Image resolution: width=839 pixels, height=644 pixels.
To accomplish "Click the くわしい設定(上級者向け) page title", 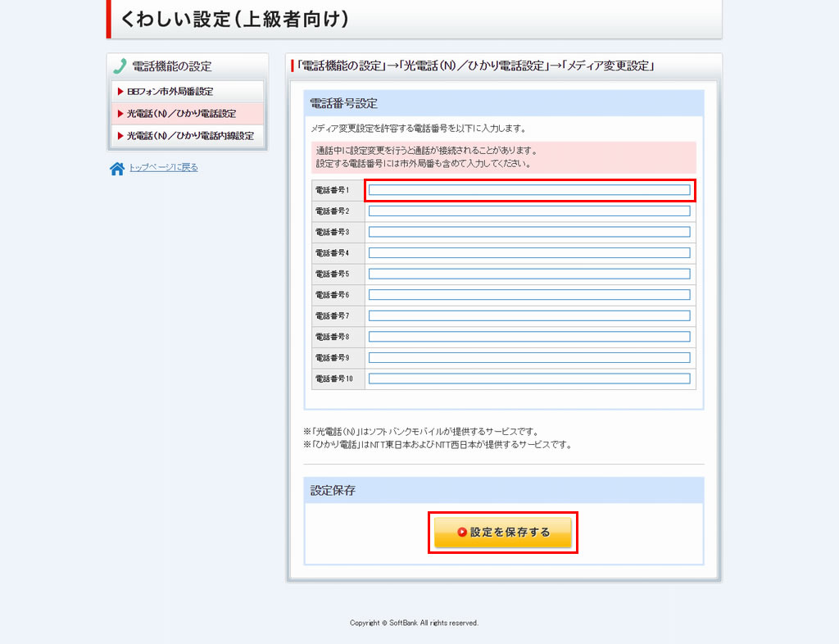I will pos(234,20).
